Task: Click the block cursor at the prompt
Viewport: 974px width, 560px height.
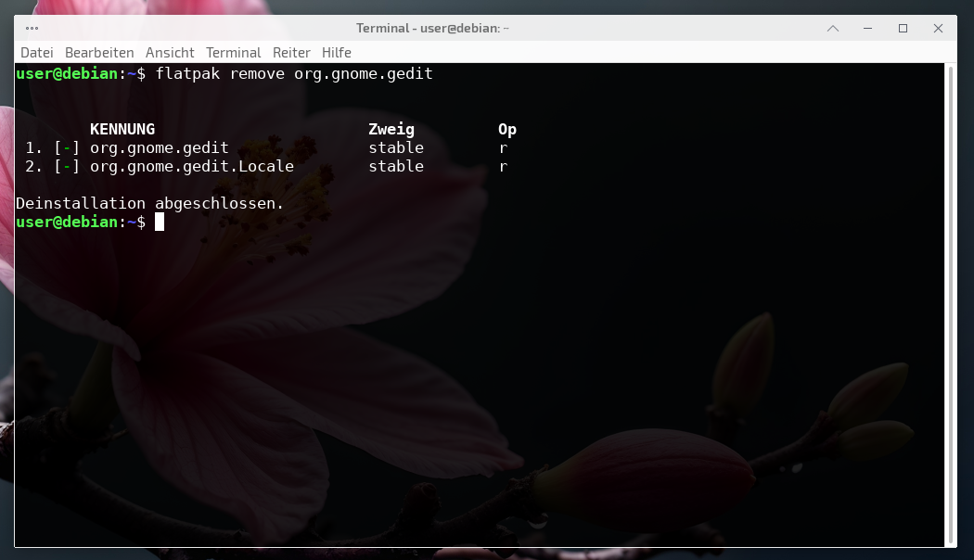Action: tap(160, 223)
